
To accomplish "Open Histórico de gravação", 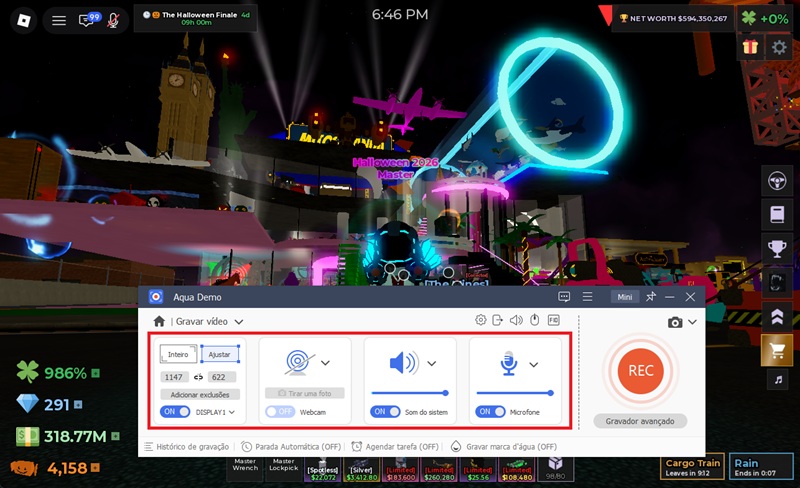I will 187,447.
